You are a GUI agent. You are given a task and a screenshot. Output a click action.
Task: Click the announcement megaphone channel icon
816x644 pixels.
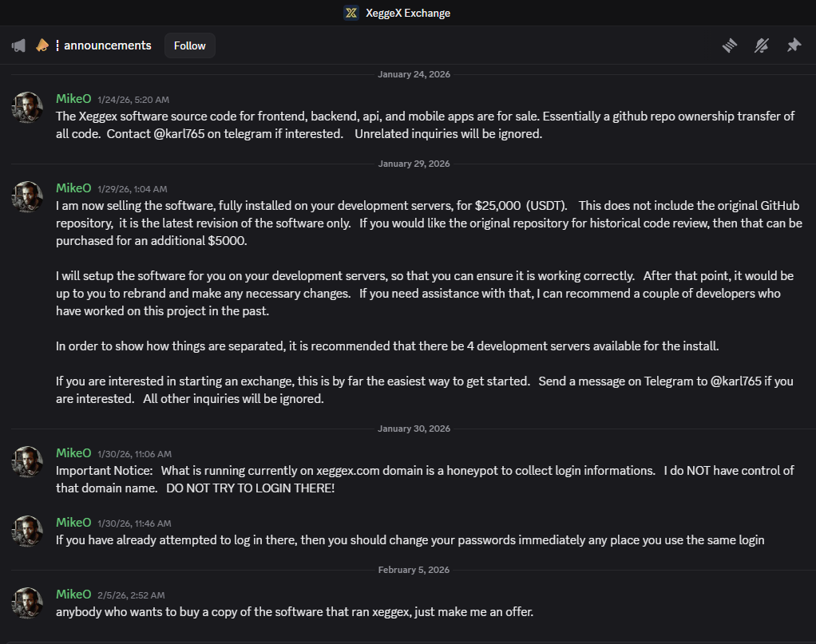18,45
